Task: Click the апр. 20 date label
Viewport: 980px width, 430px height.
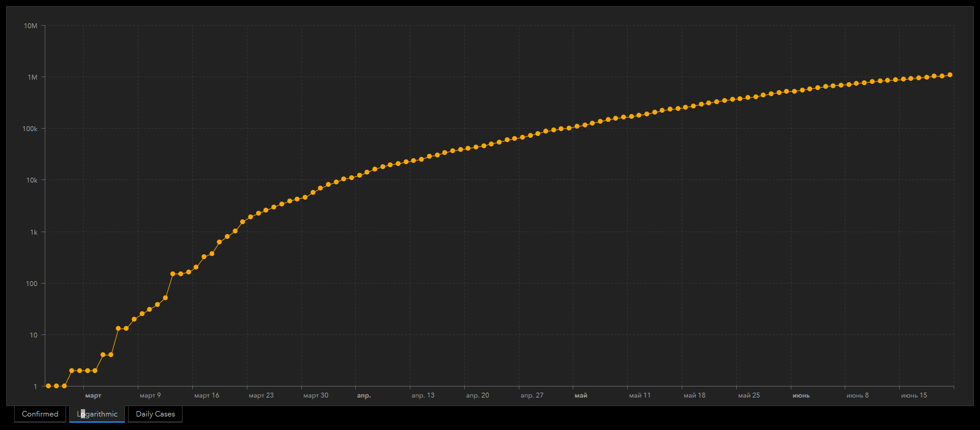Action: pyautogui.click(x=477, y=396)
